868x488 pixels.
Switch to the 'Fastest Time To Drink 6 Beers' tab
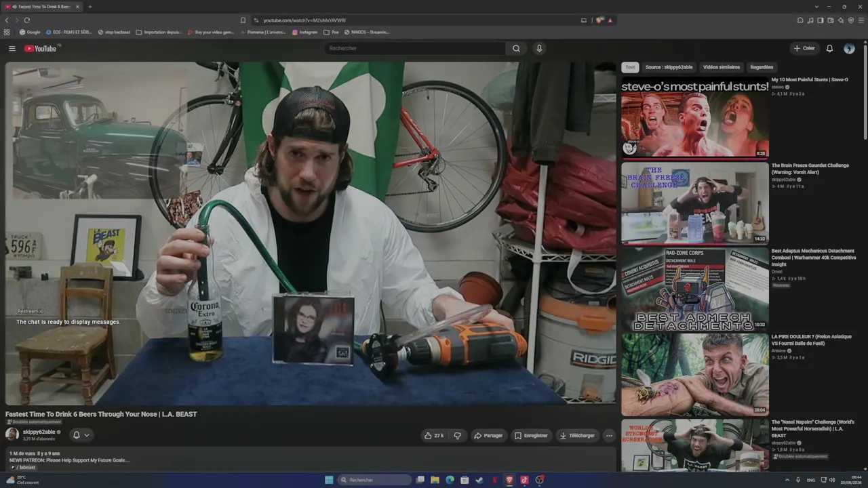[42, 7]
